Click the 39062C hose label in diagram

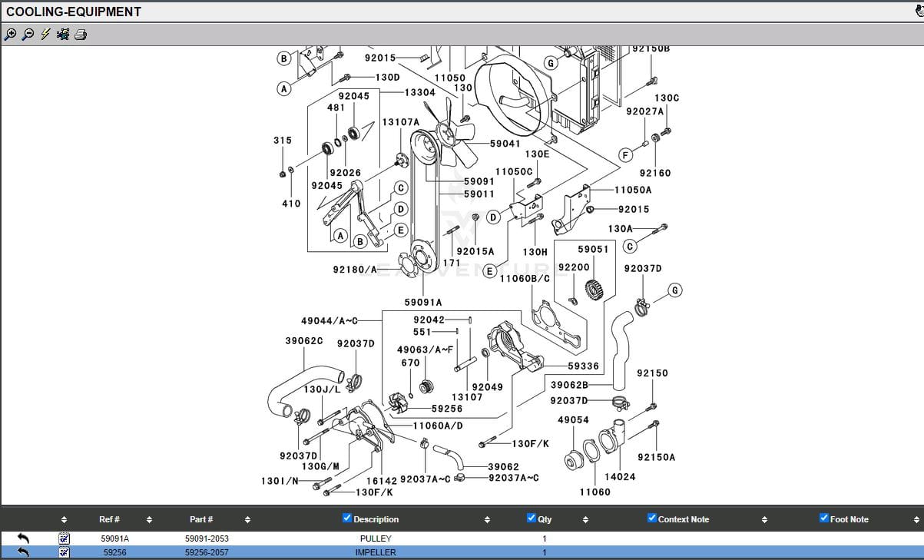[x=304, y=341]
